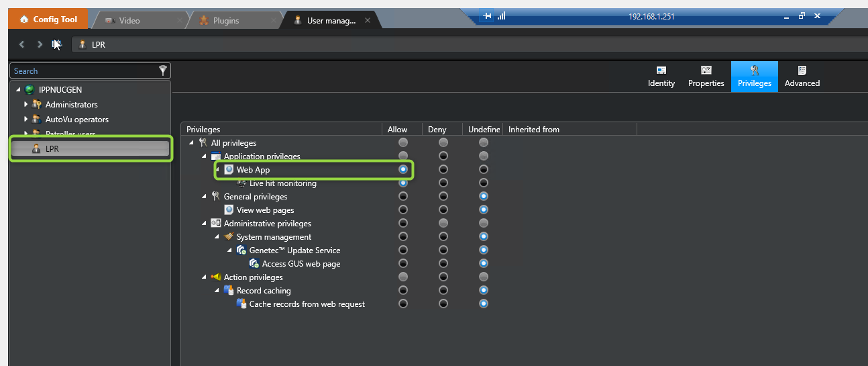Deny the Live hit monitoring privilege
868x366 pixels.
[x=443, y=183]
